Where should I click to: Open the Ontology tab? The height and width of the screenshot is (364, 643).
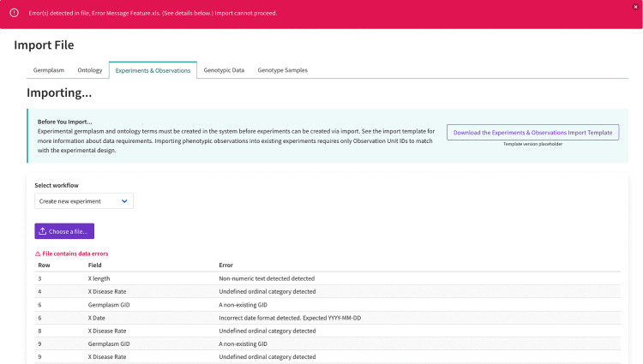point(90,70)
